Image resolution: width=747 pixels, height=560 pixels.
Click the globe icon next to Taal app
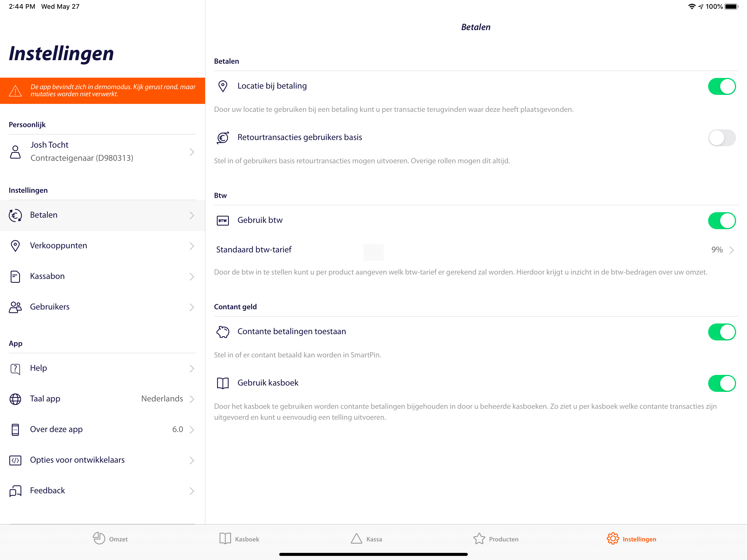point(15,399)
